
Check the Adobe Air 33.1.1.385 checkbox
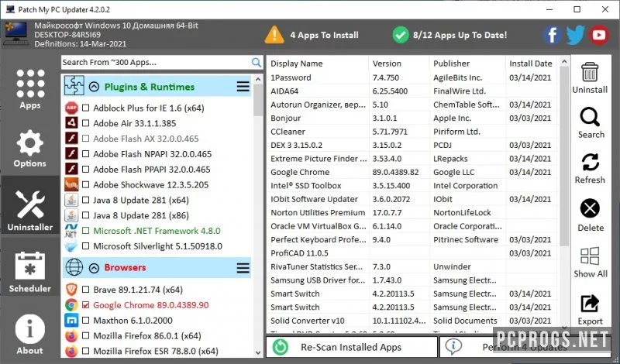click(85, 123)
